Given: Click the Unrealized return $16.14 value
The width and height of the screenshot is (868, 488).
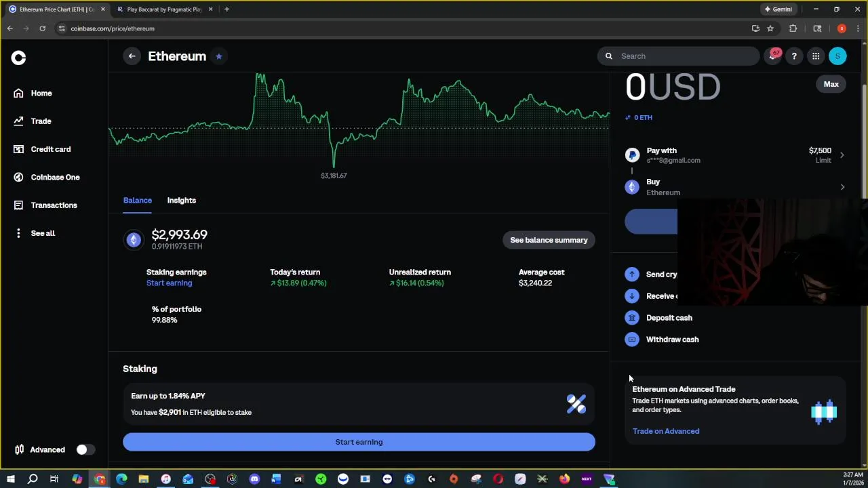Looking at the screenshot, I should (416, 283).
